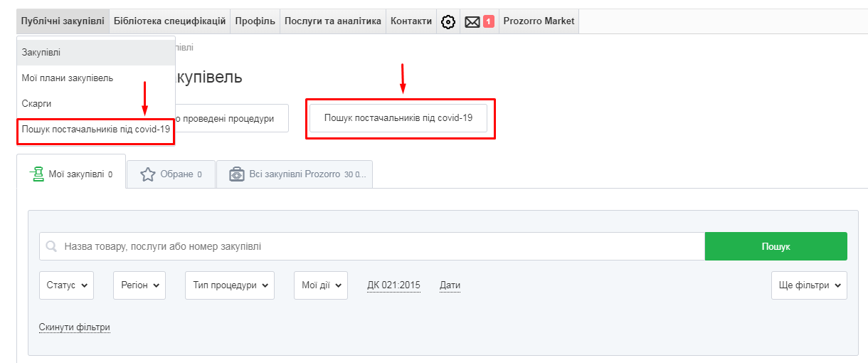This screenshot has width=868, height=363.
Task: Expand the Статус filter dropdown
Action: coord(66,285)
